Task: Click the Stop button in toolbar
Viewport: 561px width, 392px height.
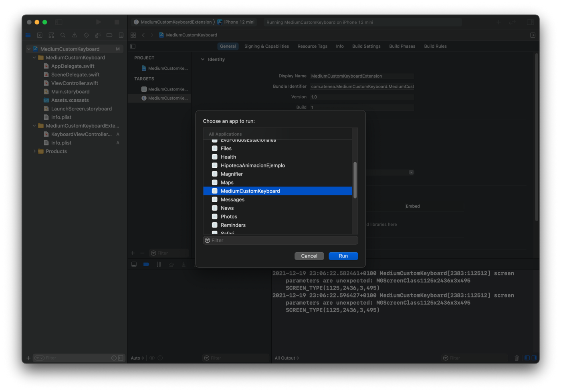Action: coord(117,22)
